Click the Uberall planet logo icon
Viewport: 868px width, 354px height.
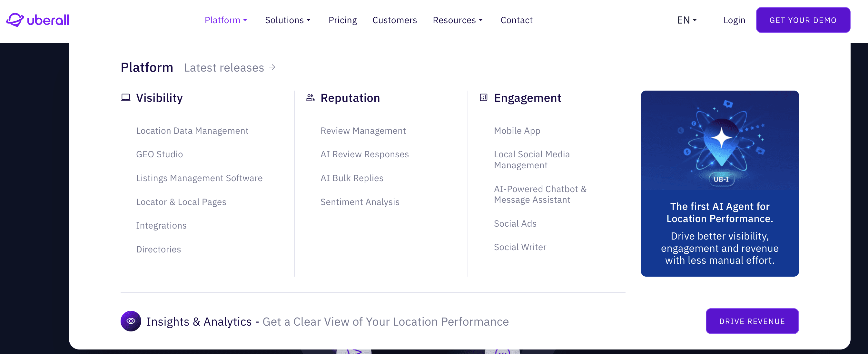click(x=15, y=20)
